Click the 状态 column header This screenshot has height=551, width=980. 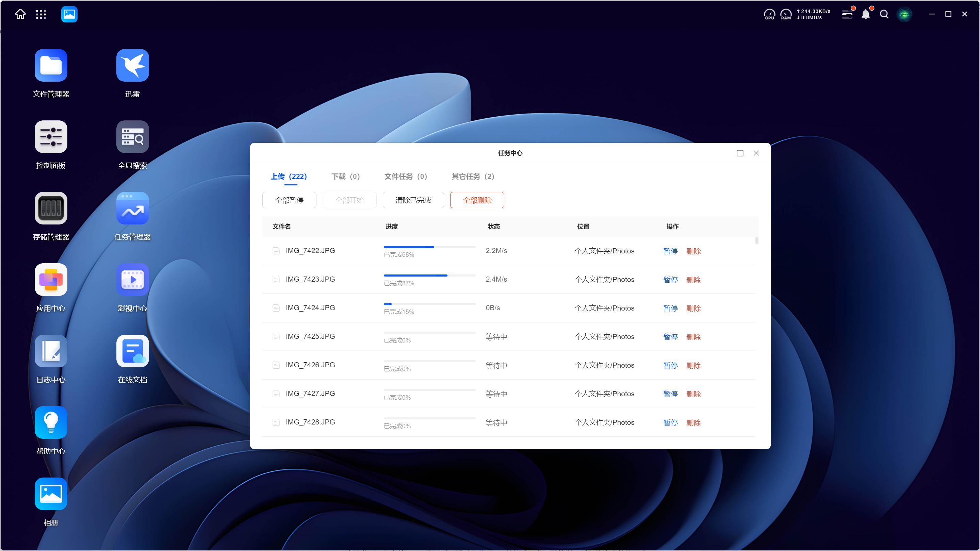coord(494,226)
